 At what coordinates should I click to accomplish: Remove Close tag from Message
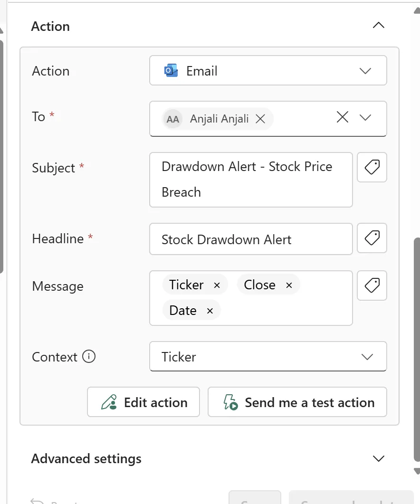289,285
